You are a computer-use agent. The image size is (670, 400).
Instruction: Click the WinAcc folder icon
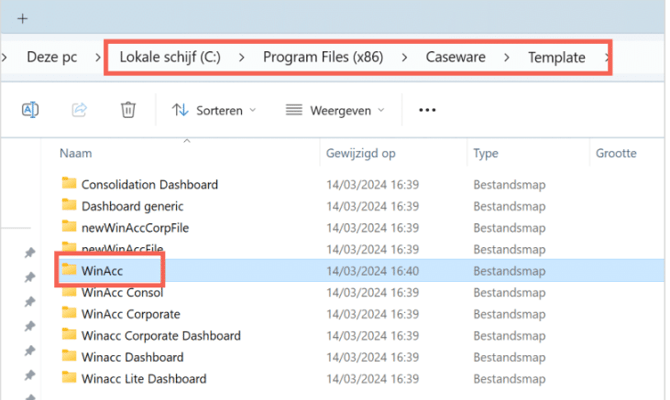[x=69, y=270]
